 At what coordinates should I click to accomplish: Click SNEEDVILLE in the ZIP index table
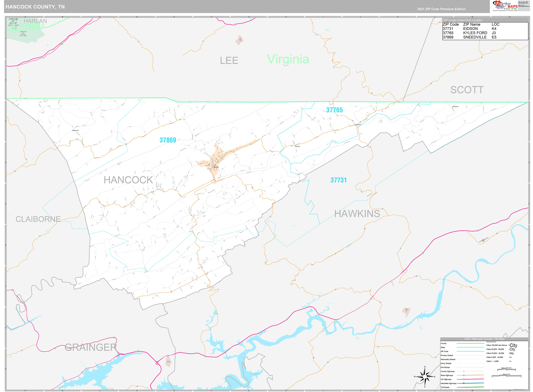(x=475, y=37)
